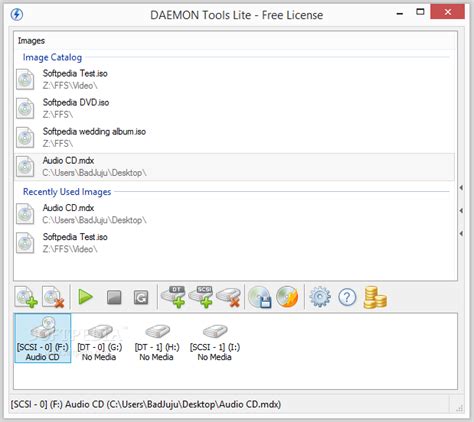Click the green Mount play button
The height and width of the screenshot is (422, 474).
tap(86, 297)
